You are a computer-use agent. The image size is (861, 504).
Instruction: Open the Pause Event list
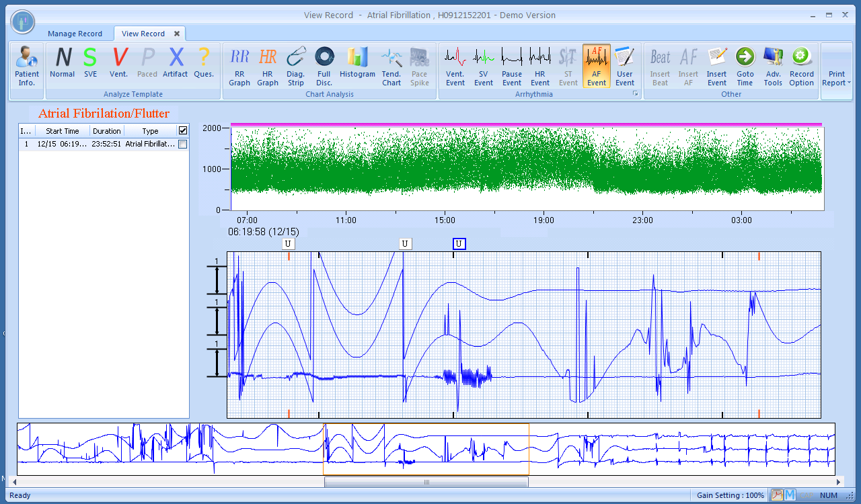[512, 66]
